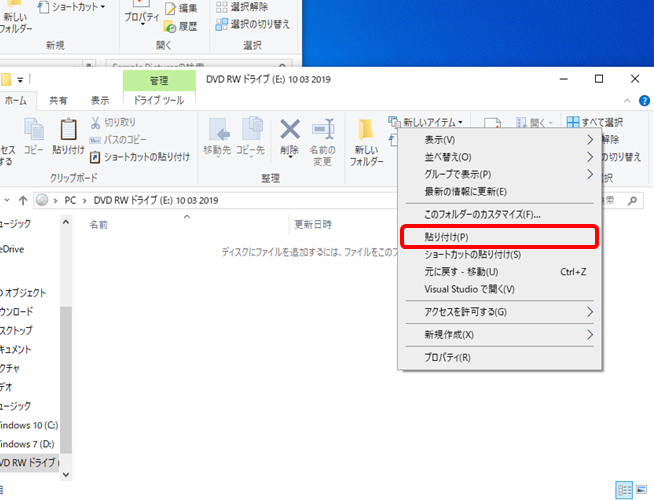Viewport: 654px width, 500px height.
Task: Open New item (新しいアイテム) dropdown
Action: pos(426,122)
